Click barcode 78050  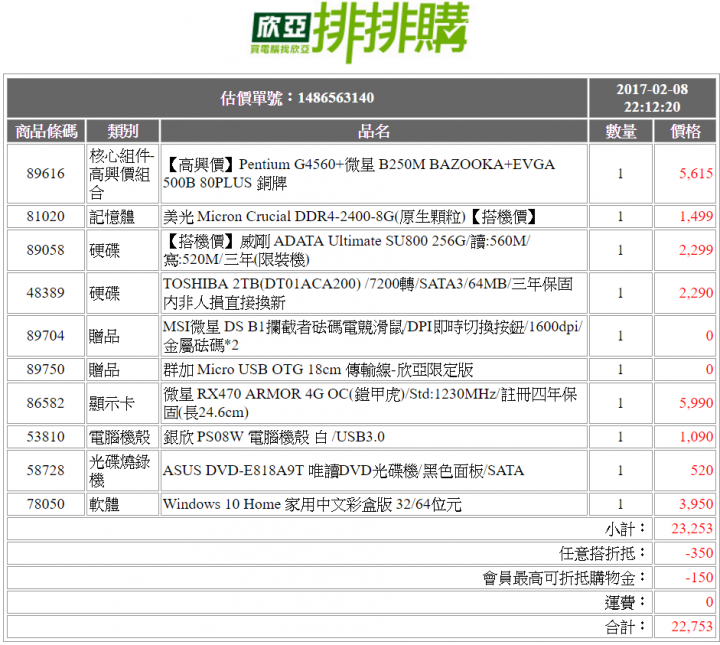coord(45,504)
